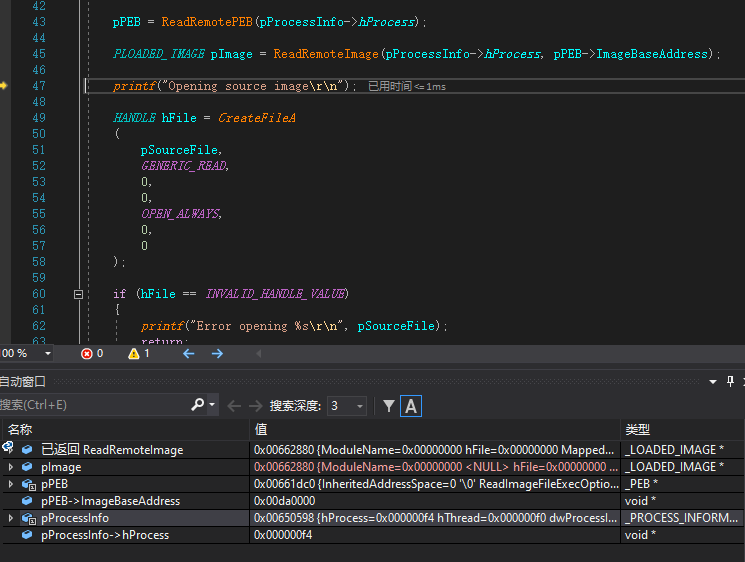This screenshot has width=745, height=562.
Task: Navigate backward with the left blue arrow
Action: coord(189,353)
